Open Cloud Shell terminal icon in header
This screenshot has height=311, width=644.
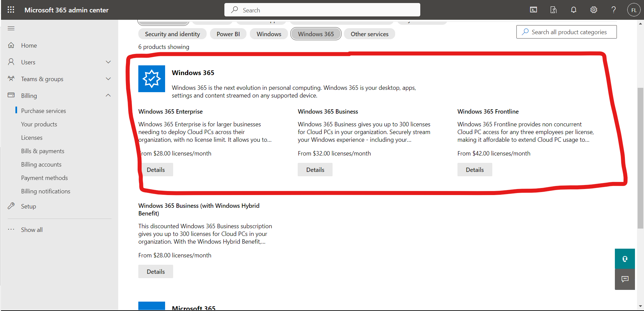[533, 10]
